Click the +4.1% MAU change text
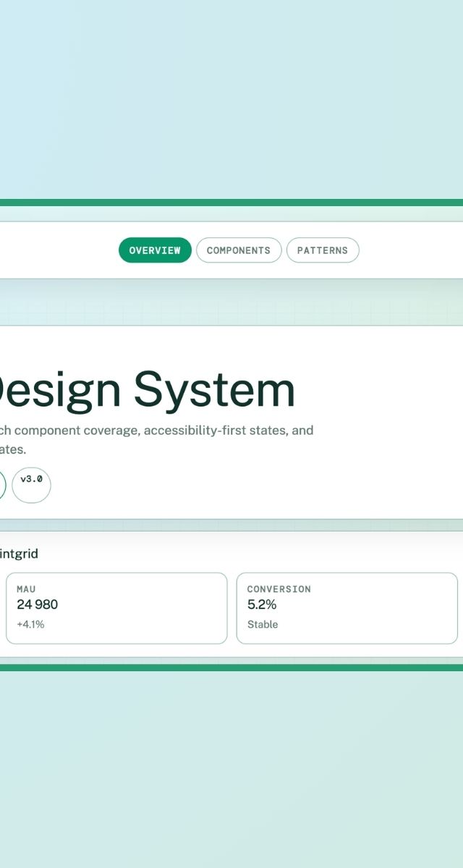Screen dimensions: 463x868 (30, 624)
